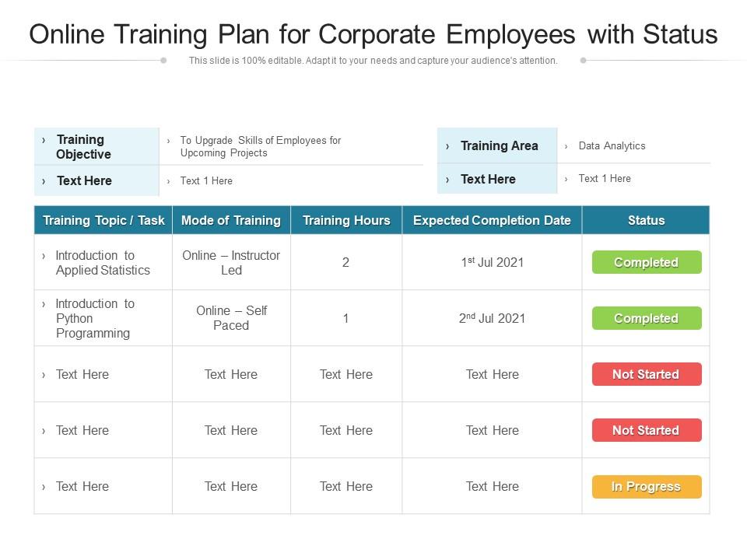
Task: Click the Completed badge for Python Programming
Action: click(646, 318)
